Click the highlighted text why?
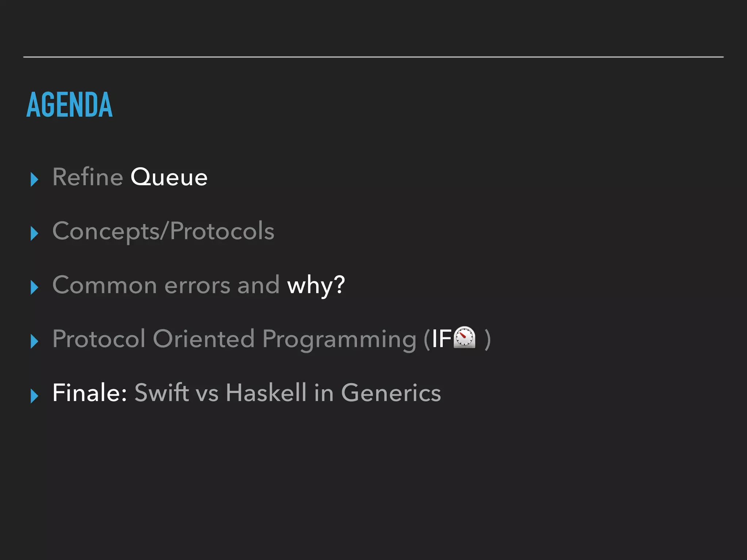 click(316, 285)
